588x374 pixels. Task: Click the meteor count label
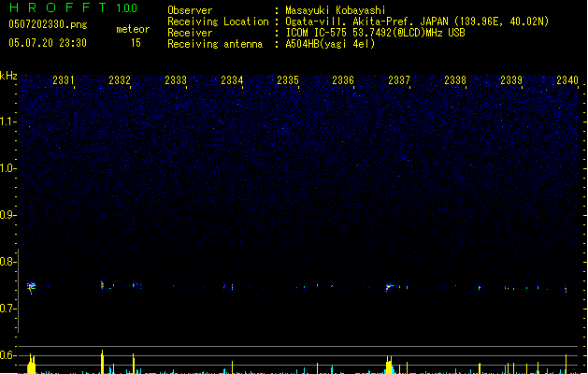pos(133,29)
